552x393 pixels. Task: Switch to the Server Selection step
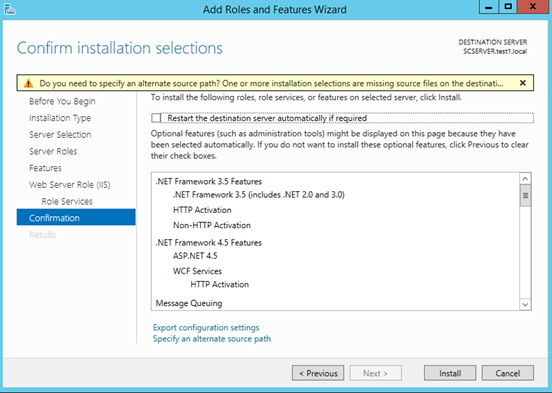click(60, 135)
